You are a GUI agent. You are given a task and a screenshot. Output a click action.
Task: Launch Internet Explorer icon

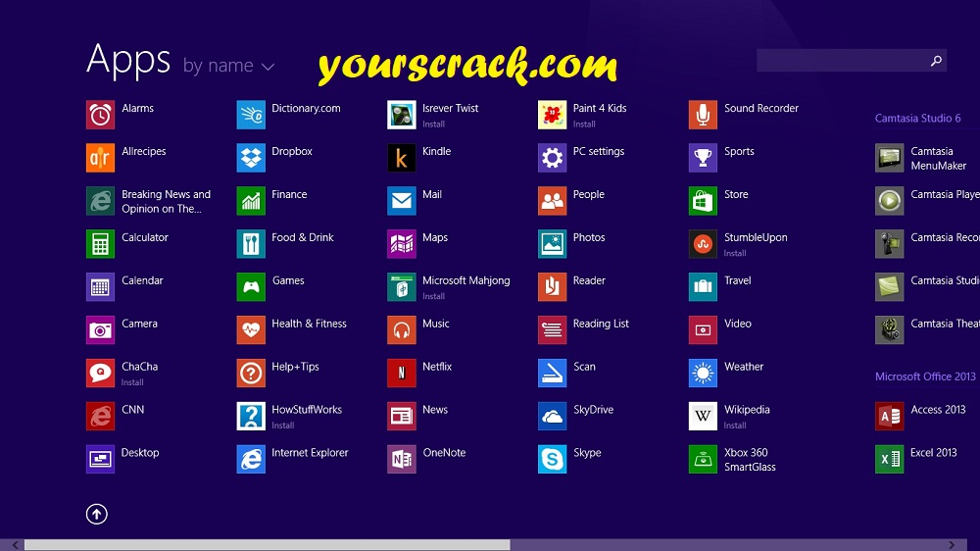coord(251,459)
